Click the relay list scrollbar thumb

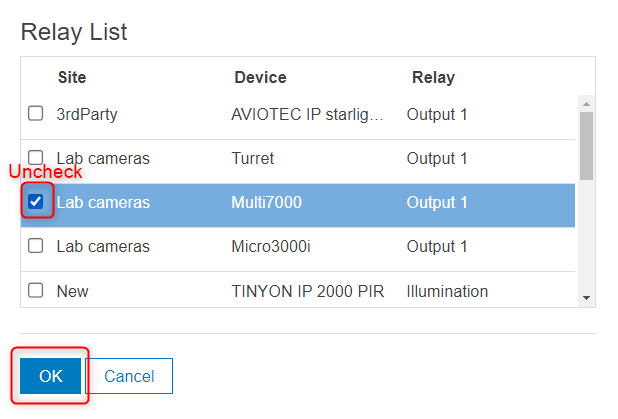(x=586, y=145)
